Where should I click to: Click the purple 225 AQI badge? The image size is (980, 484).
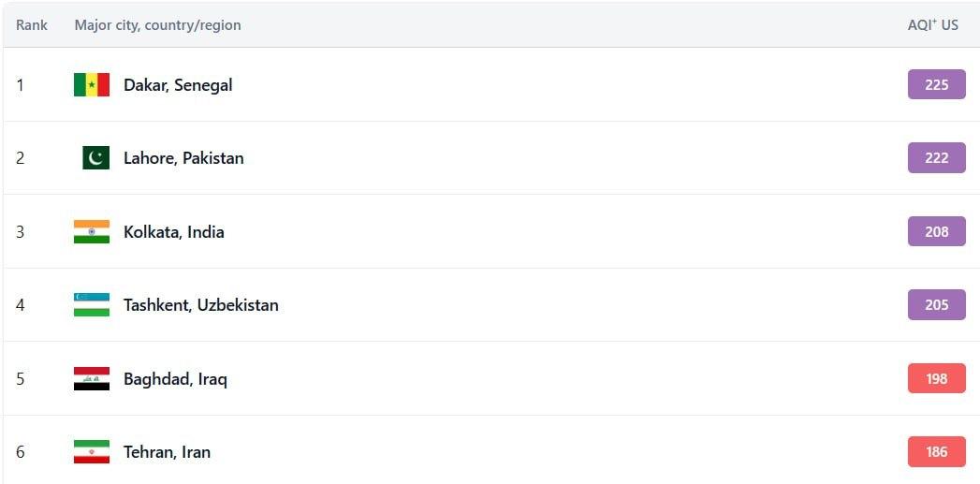(x=936, y=84)
